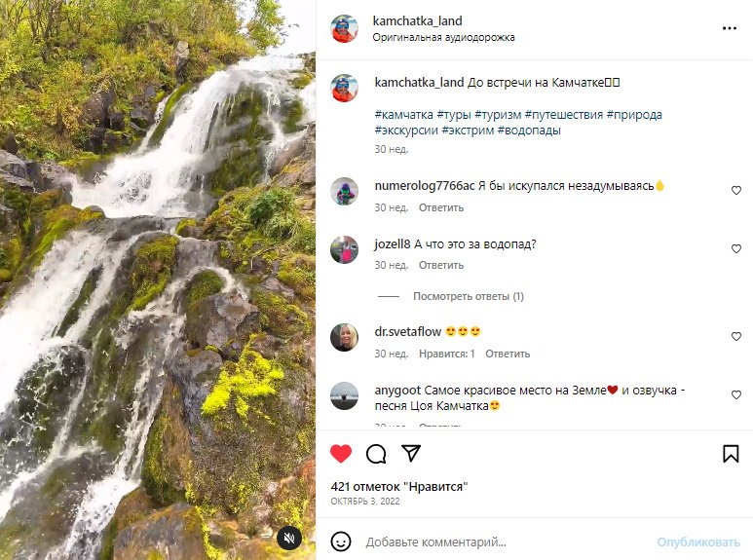Open the emoji picker for comments

pyautogui.click(x=341, y=541)
